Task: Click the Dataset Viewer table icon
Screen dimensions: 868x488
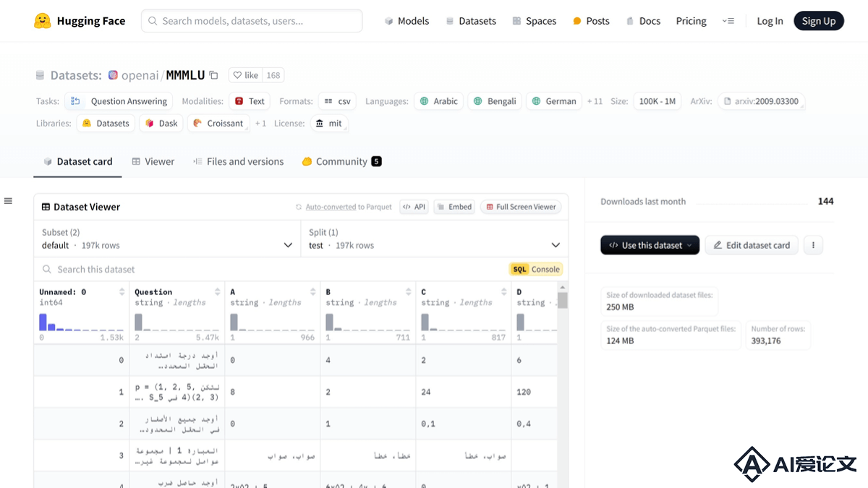Action: (x=46, y=207)
